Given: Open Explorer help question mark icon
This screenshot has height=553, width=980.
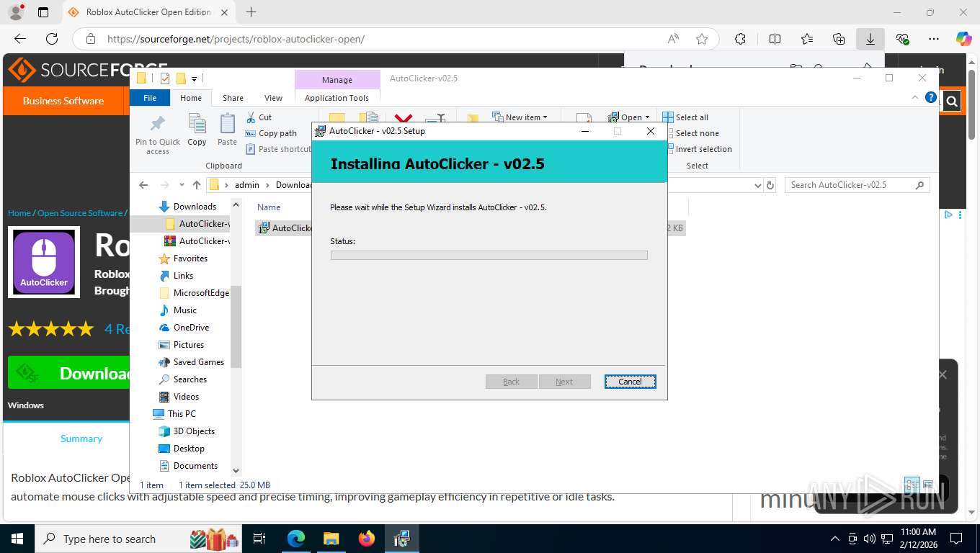Looking at the screenshot, I should coord(930,97).
